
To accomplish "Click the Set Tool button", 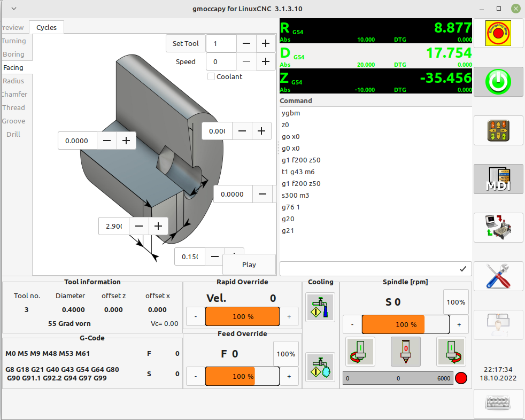I will 186,43.
